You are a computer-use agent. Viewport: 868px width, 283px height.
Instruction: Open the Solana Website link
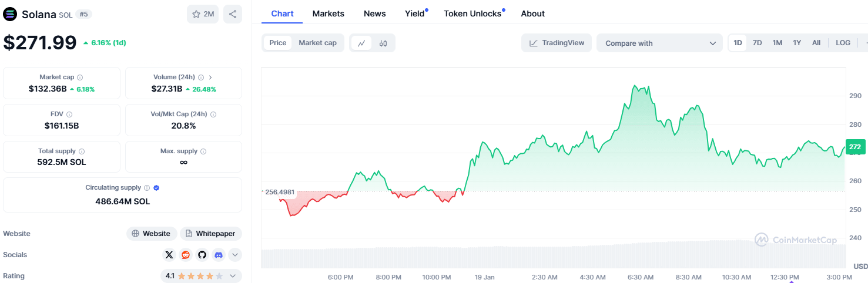[x=152, y=234]
